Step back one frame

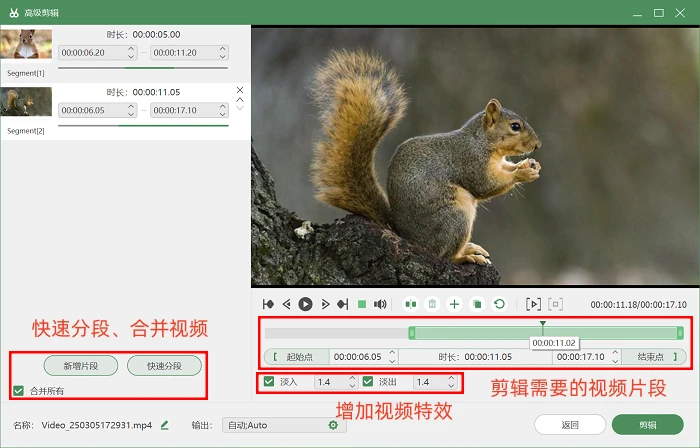click(287, 304)
